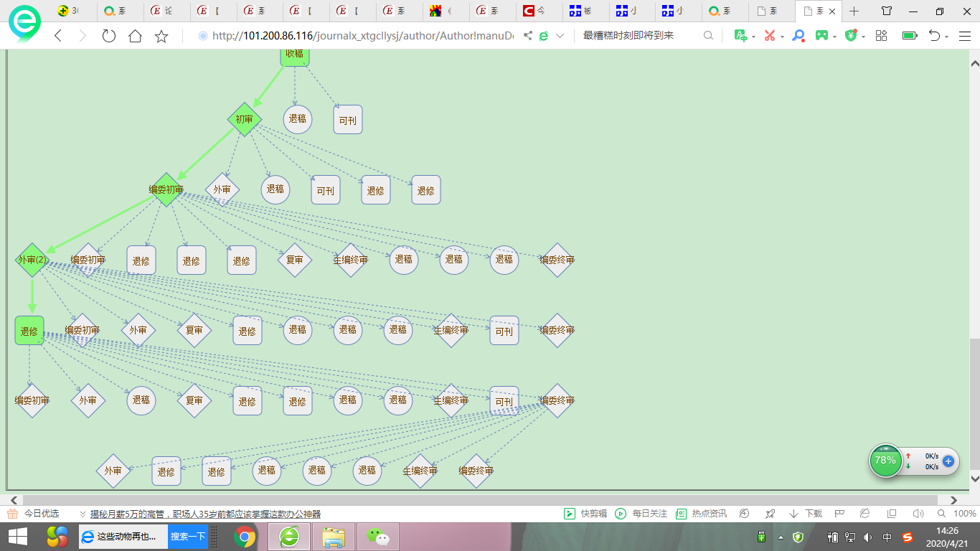
Task: Click the forward navigation arrow
Action: (82, 36)
